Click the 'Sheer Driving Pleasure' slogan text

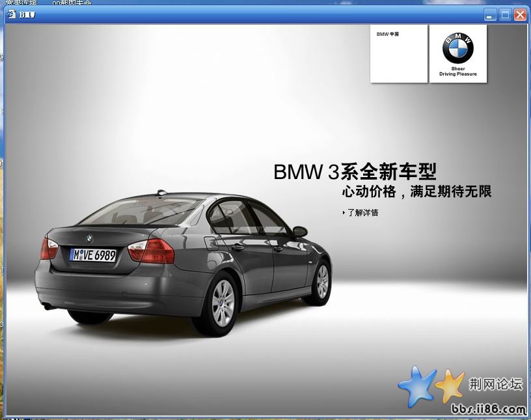click(x=457, y=72)
